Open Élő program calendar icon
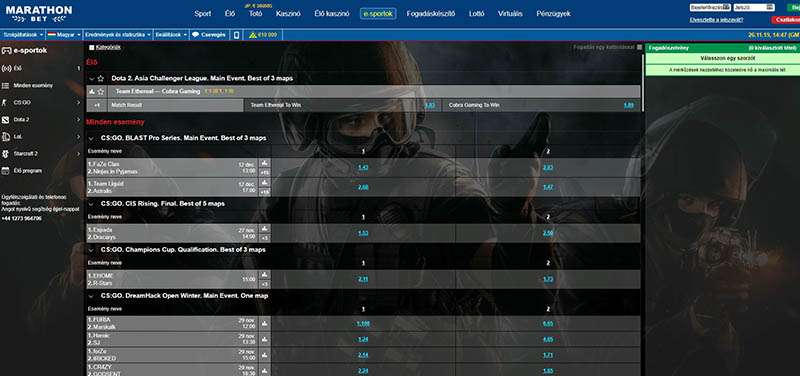The image size is (800, 376). pos(5,171)
